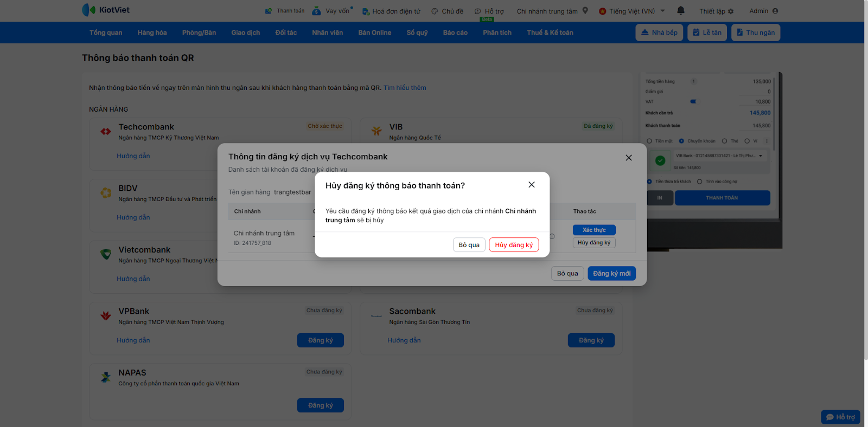
Task: Open the Sổ quỹ menu
Action: 417,33
